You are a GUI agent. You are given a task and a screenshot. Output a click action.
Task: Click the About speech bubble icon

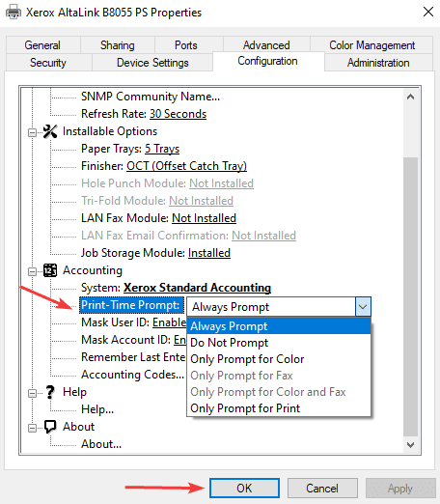click(x=50, y=427)
